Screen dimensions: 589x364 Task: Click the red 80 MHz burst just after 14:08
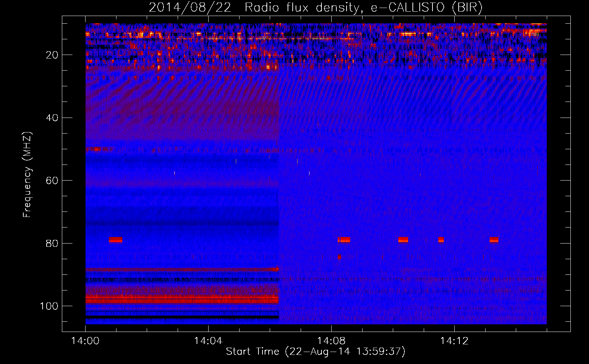344,240
